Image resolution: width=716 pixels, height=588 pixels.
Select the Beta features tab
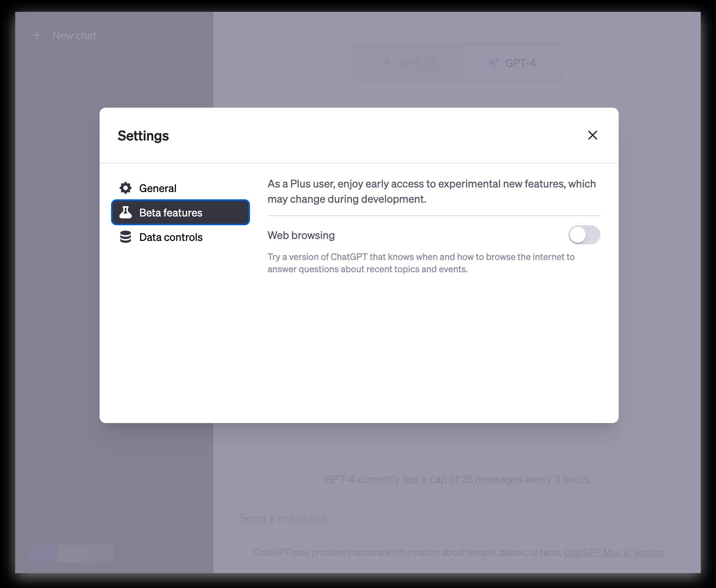pyautogui.click(x=180, y=212)
